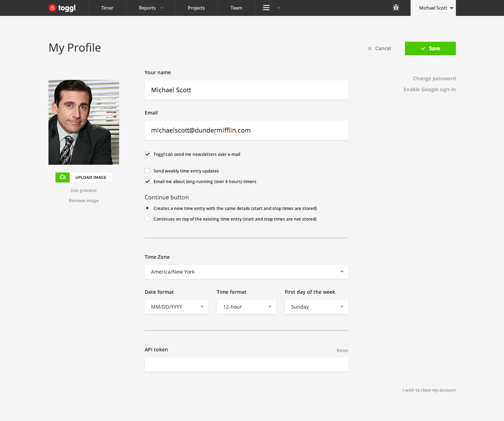
Task: Click the Toggl power logo icon
Action: click(52, 8)
